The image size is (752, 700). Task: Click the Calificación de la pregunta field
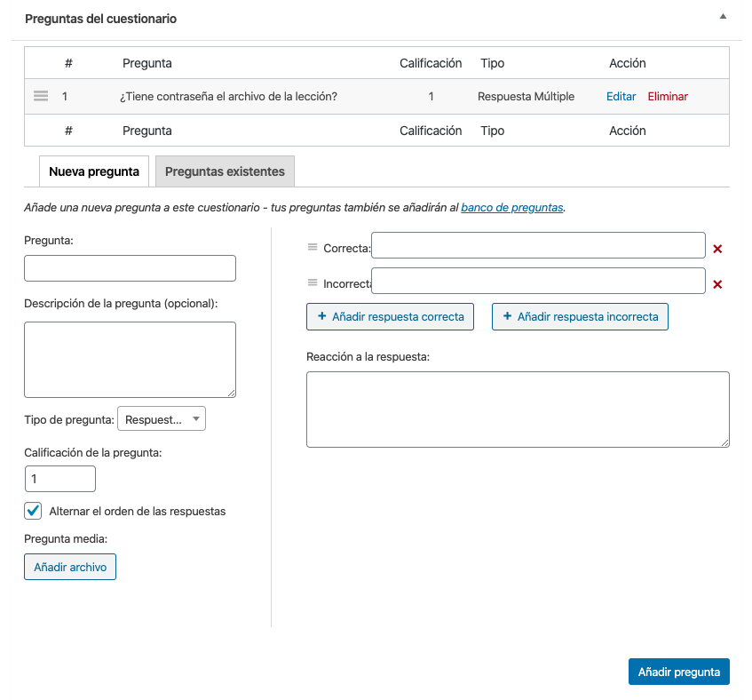click(x=59, y=479)
